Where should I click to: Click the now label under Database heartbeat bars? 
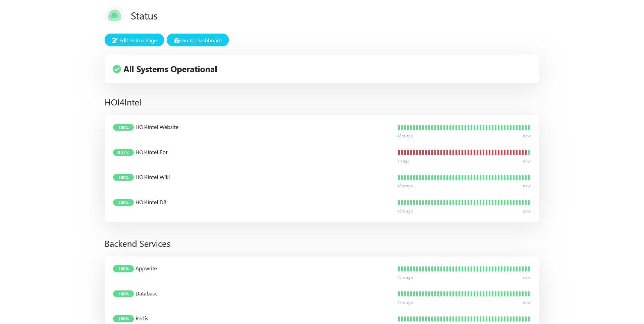point(527,302)
